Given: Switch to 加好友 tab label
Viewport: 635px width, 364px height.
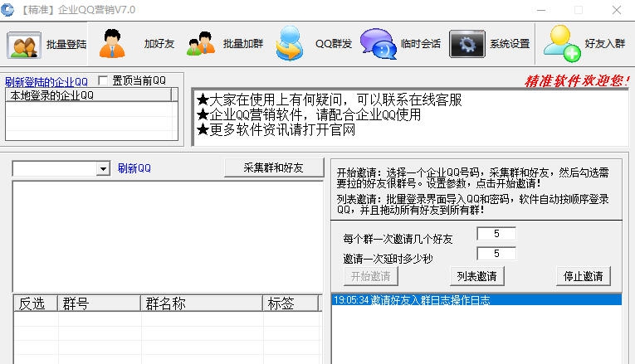Looking at the screenshot, I should (159, 44).
